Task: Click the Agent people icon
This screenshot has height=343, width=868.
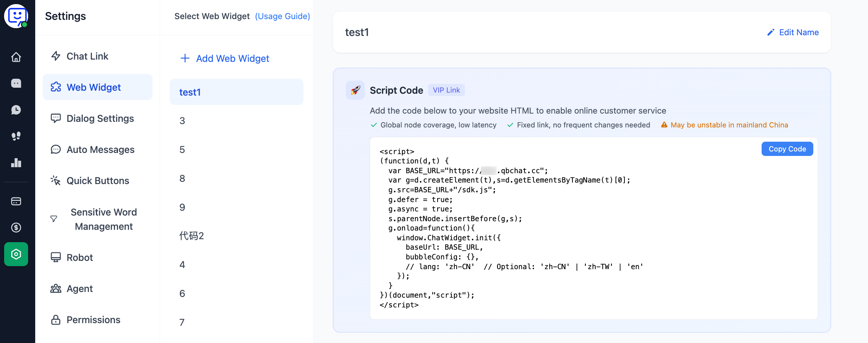Action: (56, 288)
